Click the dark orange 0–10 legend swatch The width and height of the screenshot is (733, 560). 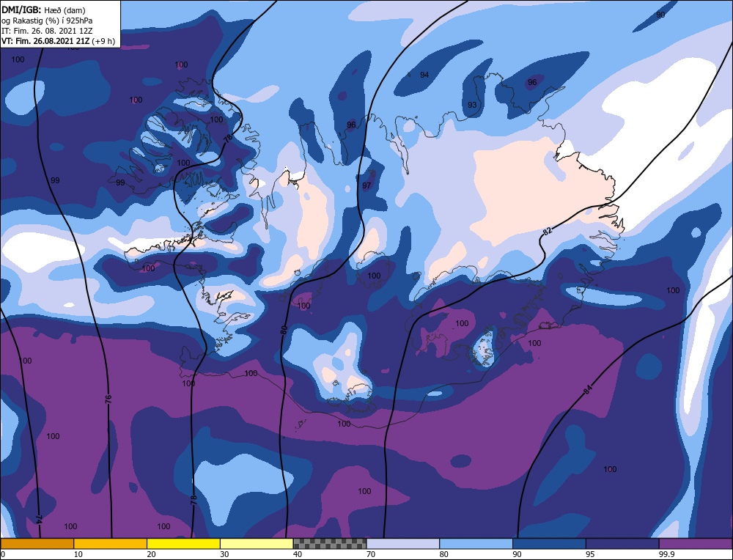[x=37, y=543]
